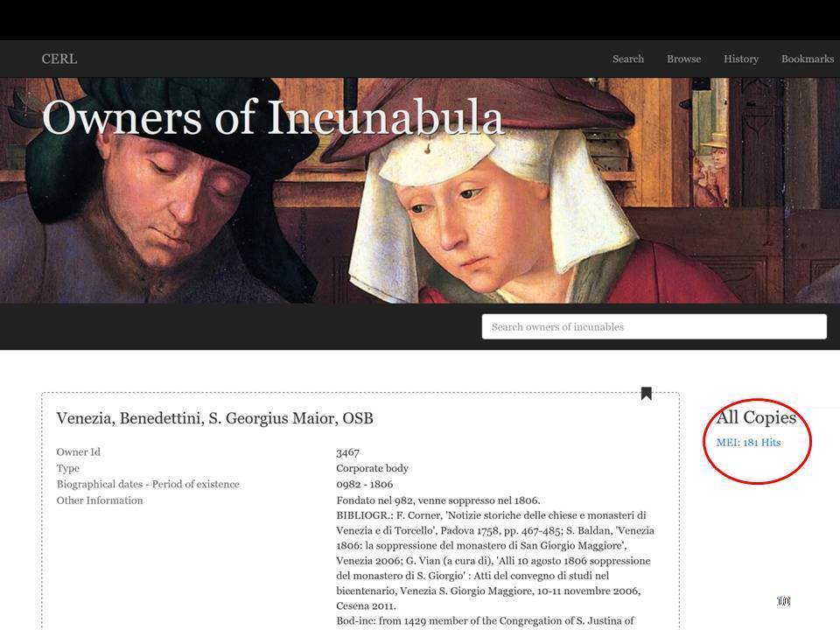Open the History menu item
This screenshot has height=630, width=840.
(741, 59)
